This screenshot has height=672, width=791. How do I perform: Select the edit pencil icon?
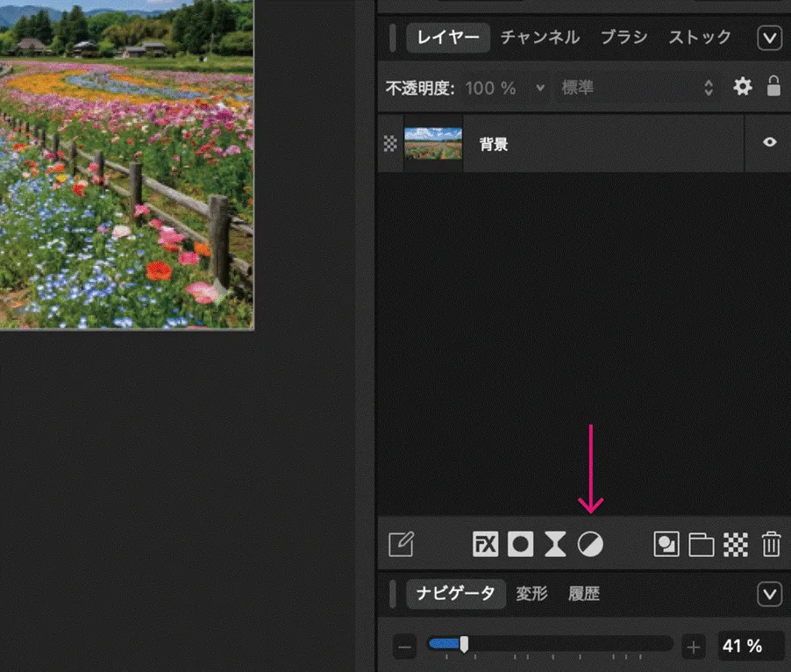pos(402,544)
